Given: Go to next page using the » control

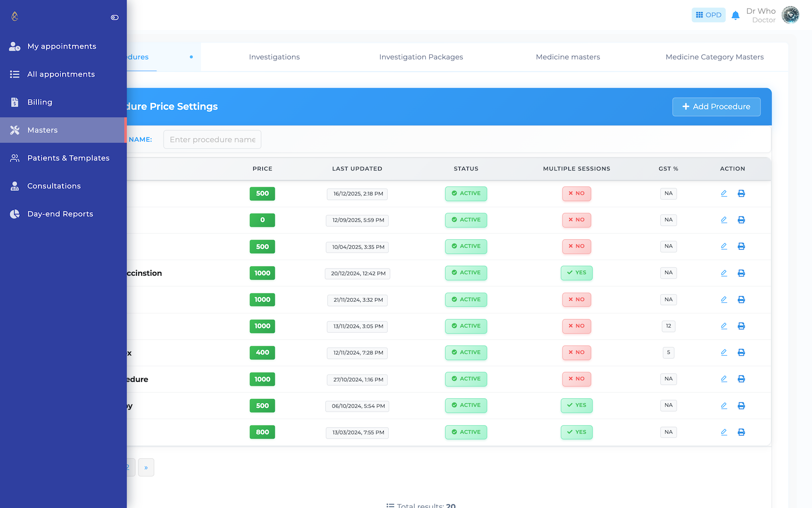Looking at the screenshot, I should (x=146, y=467).
